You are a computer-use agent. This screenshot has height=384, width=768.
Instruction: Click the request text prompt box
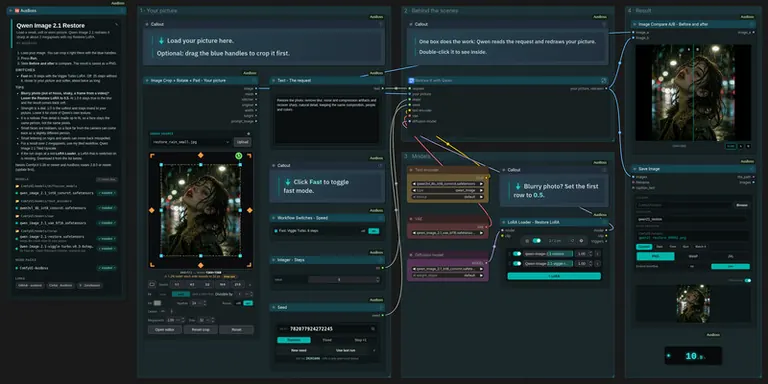pyautogui.click(x=327, y=120)
